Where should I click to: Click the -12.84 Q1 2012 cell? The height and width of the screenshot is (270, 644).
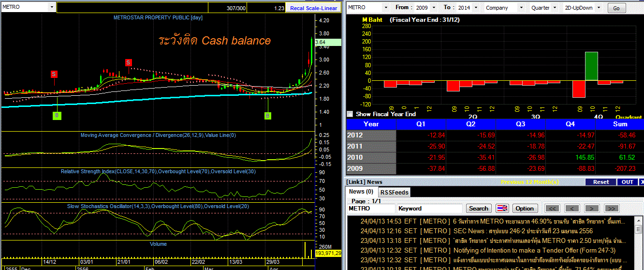421,135
